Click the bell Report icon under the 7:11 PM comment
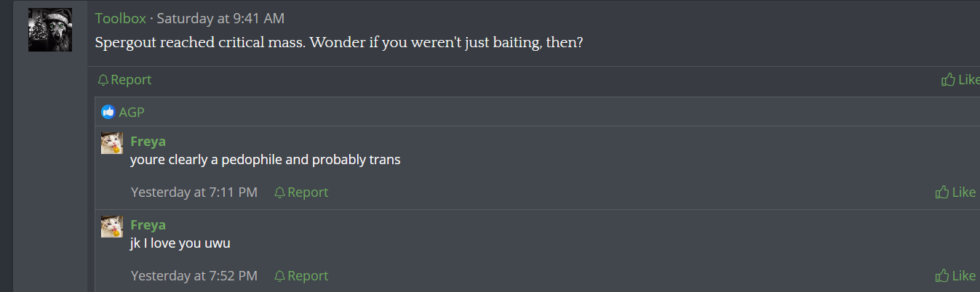 (x=279, y=192)
